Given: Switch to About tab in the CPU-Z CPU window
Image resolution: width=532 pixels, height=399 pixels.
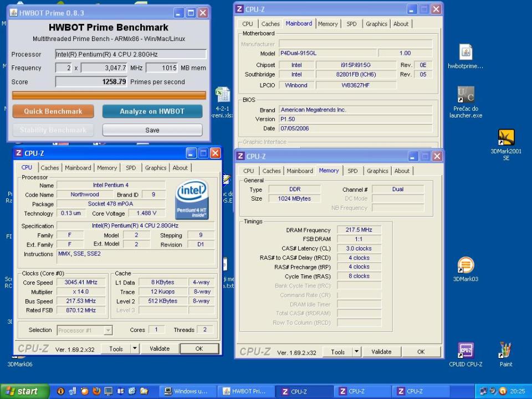Looking at the screenshot, I should [x=180, y=167].
